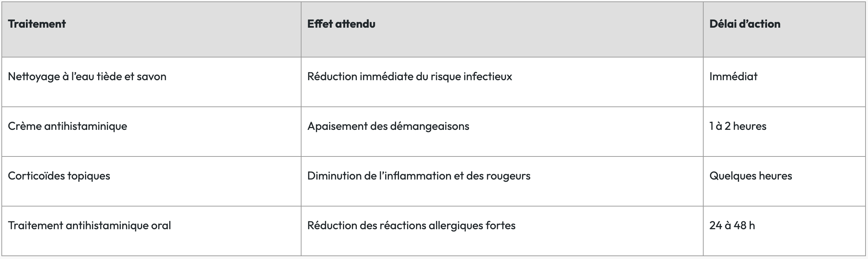The width and height of the screenshot is (868, 259).
Task: Click the 1 à 2 heures cell
Action: point(738,126)
